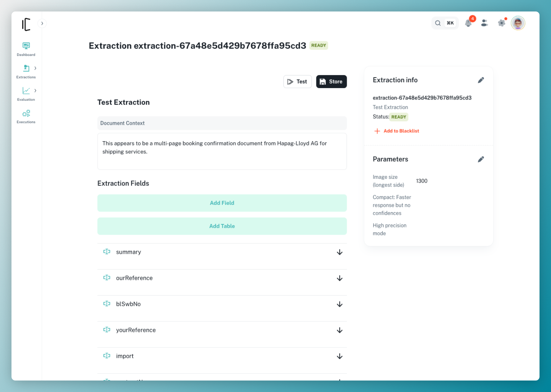Click the Add Field button
551x392 pixels.
tap(222, 203)
